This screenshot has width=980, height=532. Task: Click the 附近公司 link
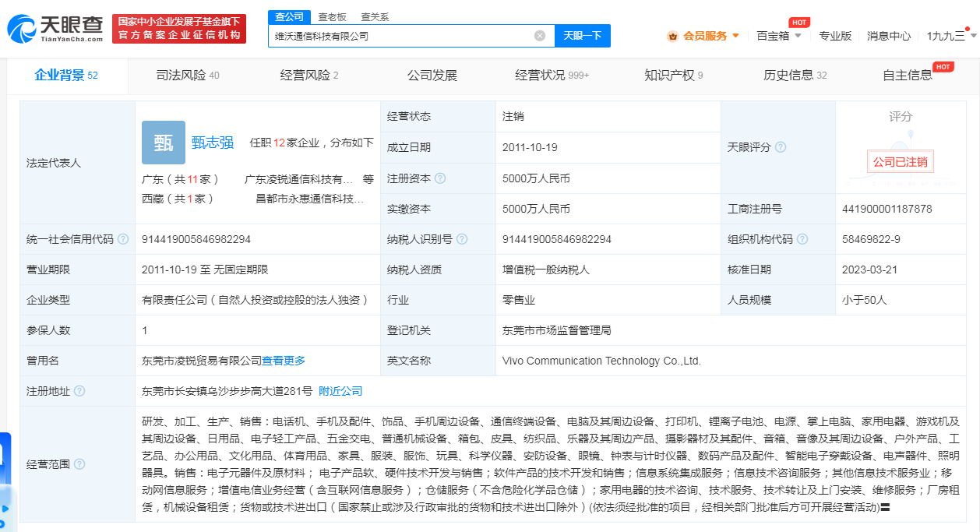pos(340,391)
